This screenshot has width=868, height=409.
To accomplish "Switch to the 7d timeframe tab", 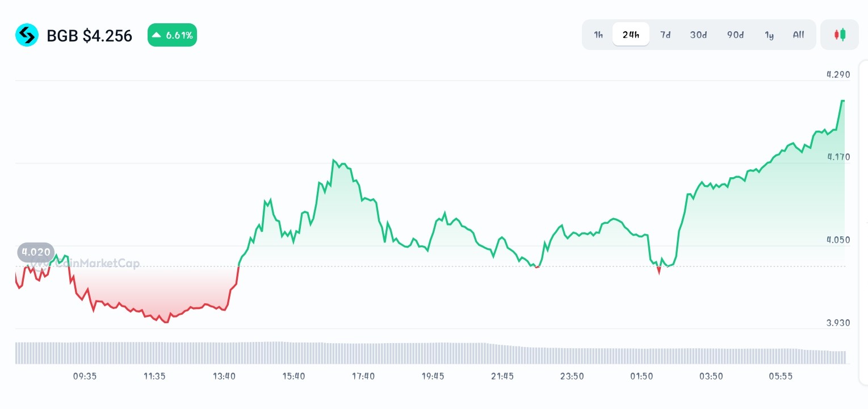I will pos(665,35).
